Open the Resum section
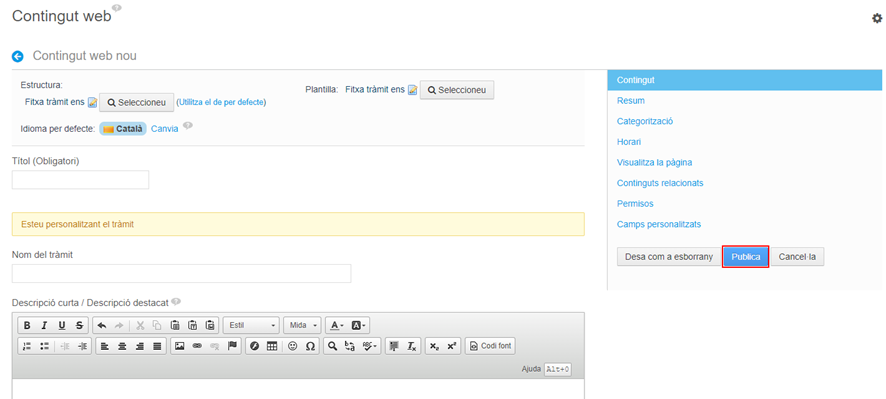The height and width of the screenshot is (399, 886). (x=631, y=101)
